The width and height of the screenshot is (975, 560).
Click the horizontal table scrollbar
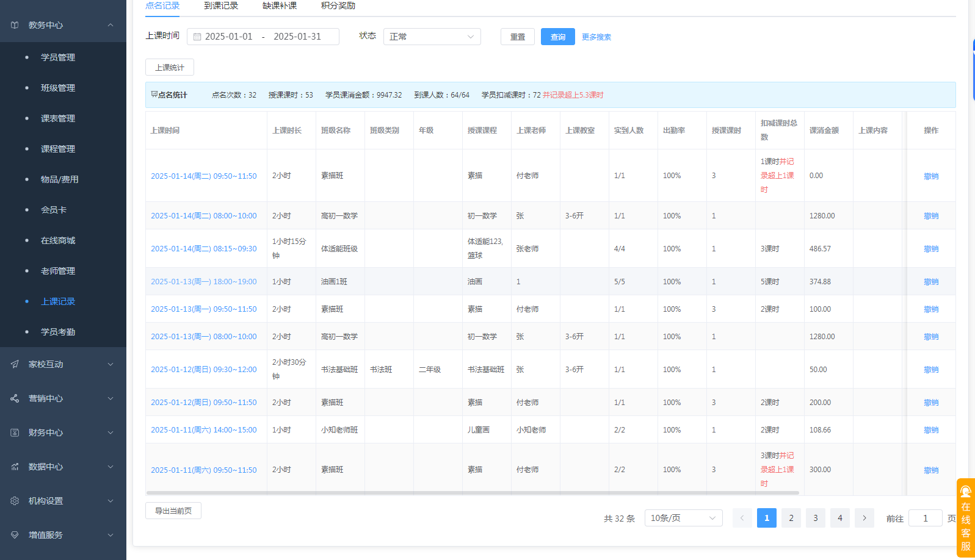(x=473, y=492)
